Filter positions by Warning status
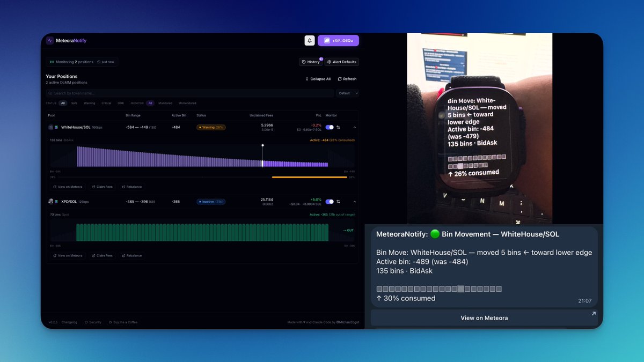Image resolution: width=644 pixels, height=362 pixels. 89,103
